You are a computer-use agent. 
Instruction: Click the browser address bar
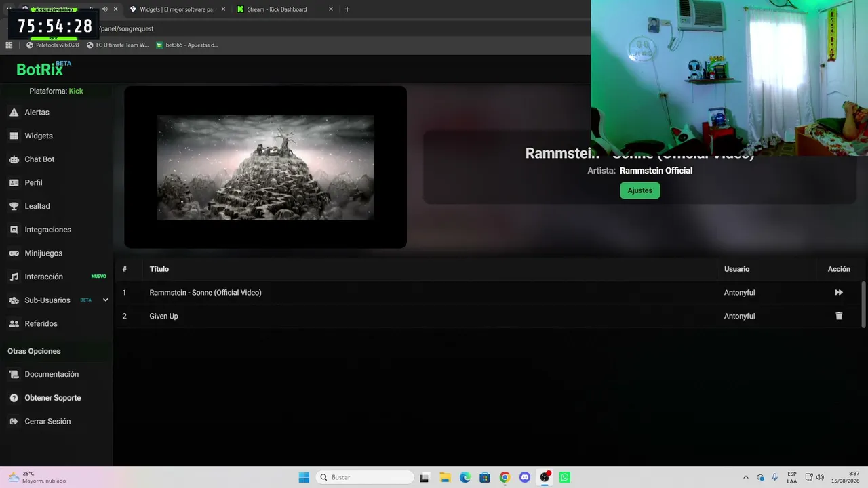pos(339,28)
